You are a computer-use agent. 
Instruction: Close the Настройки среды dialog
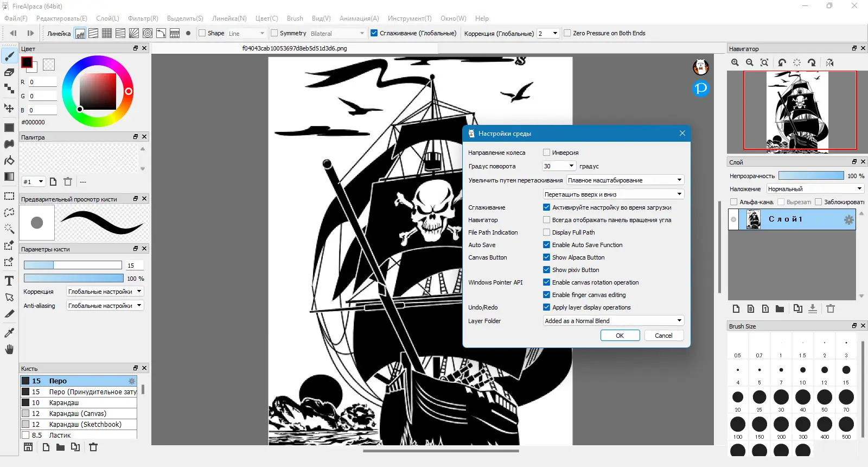[x=682, y=134]
